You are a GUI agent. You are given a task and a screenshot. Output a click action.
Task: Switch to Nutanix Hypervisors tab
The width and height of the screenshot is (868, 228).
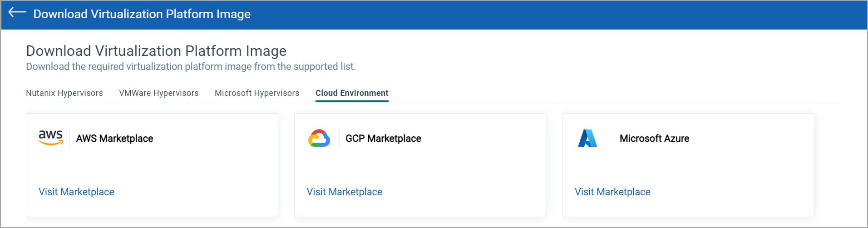[x=64, y=93]
